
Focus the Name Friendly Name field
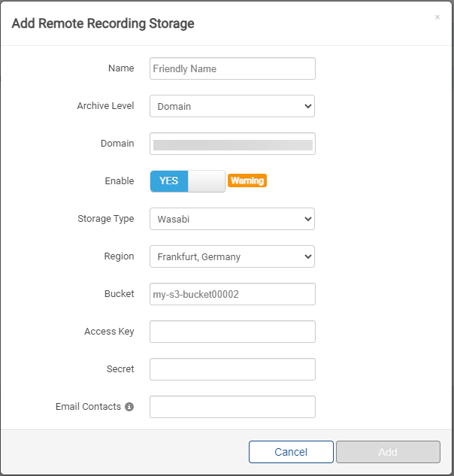pos(232,68)
